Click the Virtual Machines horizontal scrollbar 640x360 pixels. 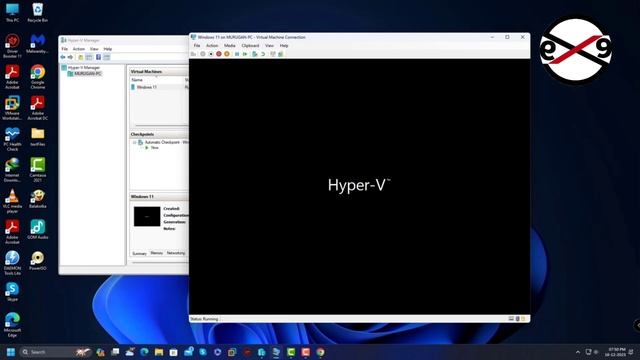point(161,126)
